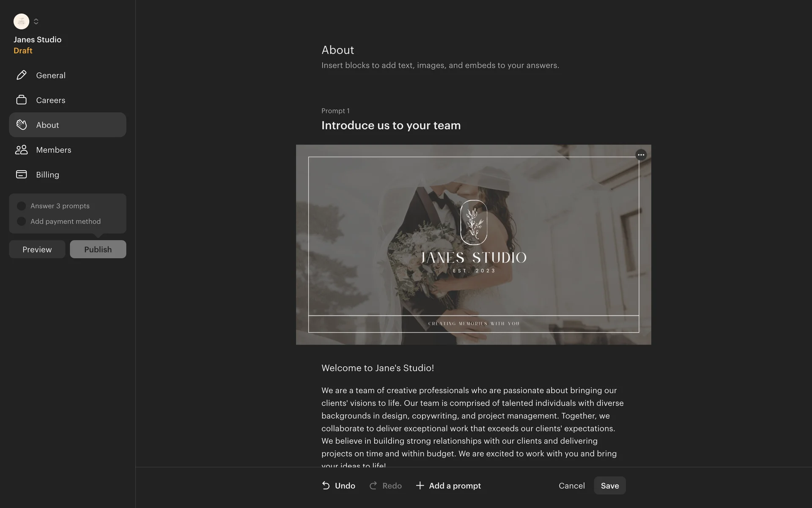This screenshot has height=508, width=812.
Task: Click the Billing card icon
Action: point(21,174)
